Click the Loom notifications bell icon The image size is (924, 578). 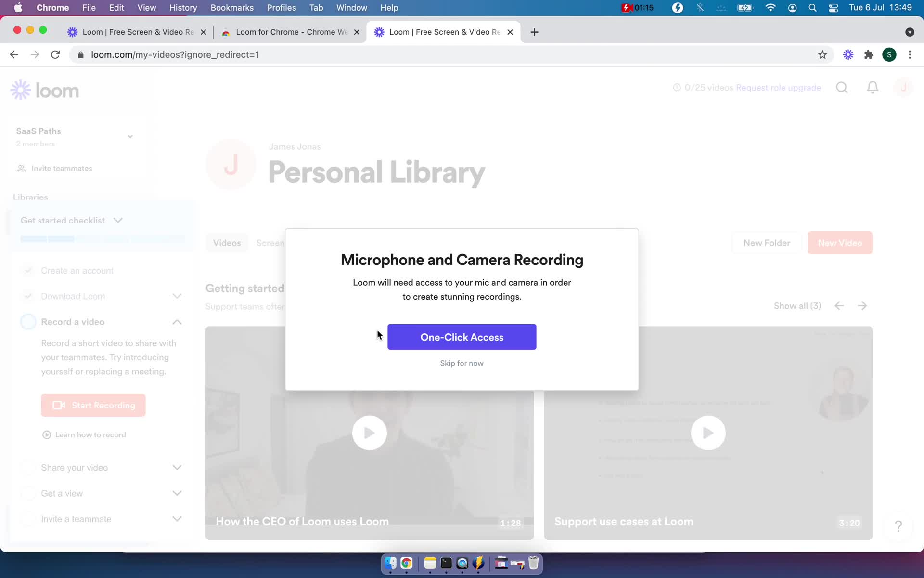point(872,87)
